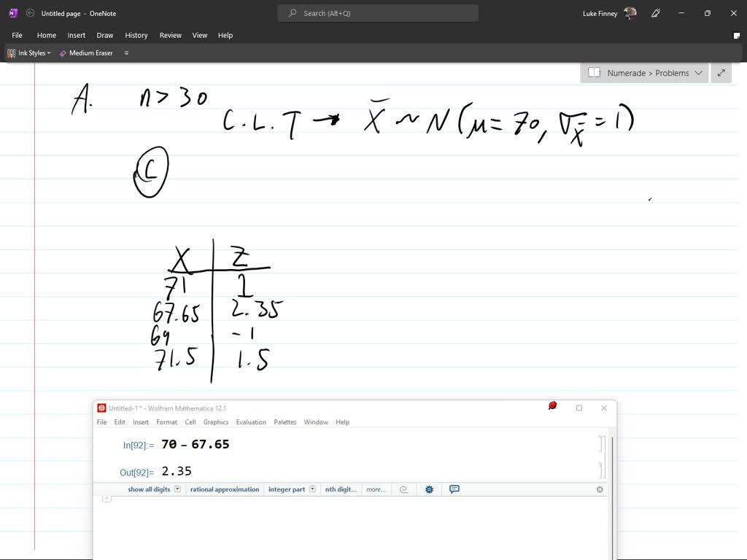Open Mathematica File menu
Screen dimensions: 747x560
coord(101,422)
